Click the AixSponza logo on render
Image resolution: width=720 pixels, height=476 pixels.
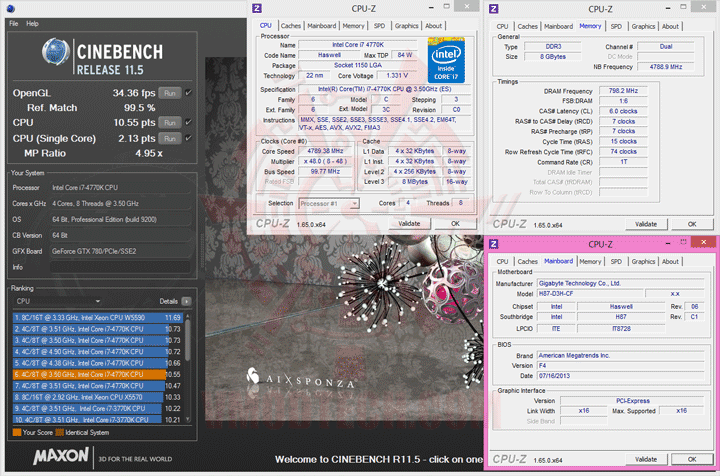point(301,379)
